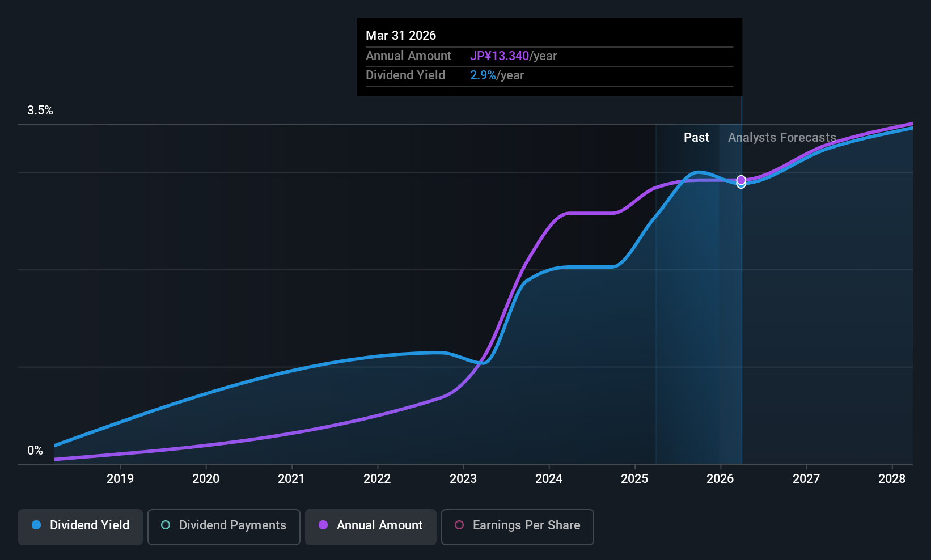Click the pink Earnings Per Share legend circle
The height and width of the screenshot is (560, 931).
[459, 525]
